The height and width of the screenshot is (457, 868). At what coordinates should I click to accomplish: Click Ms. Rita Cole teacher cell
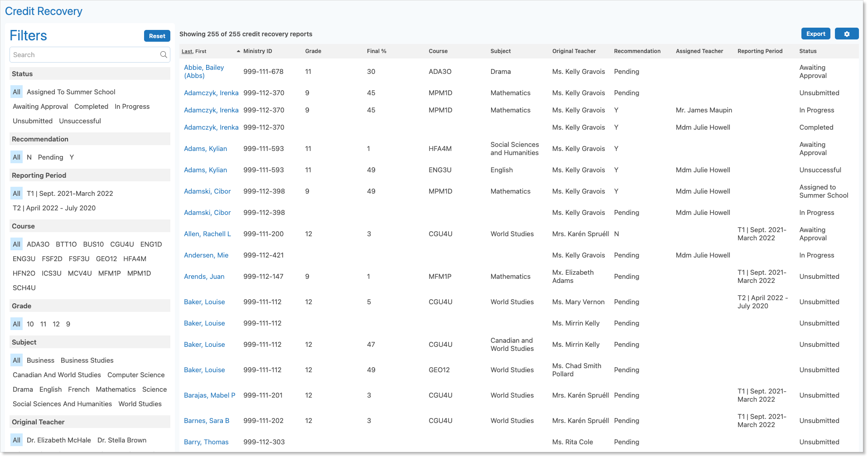pos(573,442)
